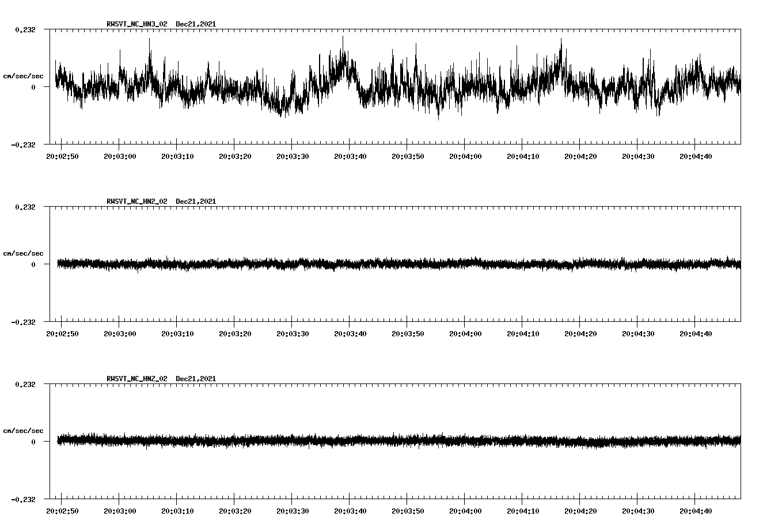Click the 20:04:40 time label under HNZ plot
The width and height of the screenshot is (782, 532).
pos(696,511)
